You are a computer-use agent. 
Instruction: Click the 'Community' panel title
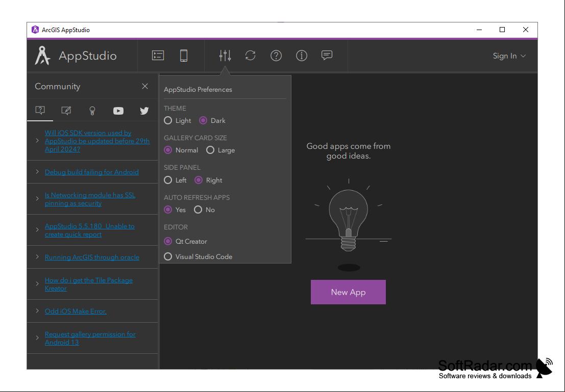click(x=57, y=86)
